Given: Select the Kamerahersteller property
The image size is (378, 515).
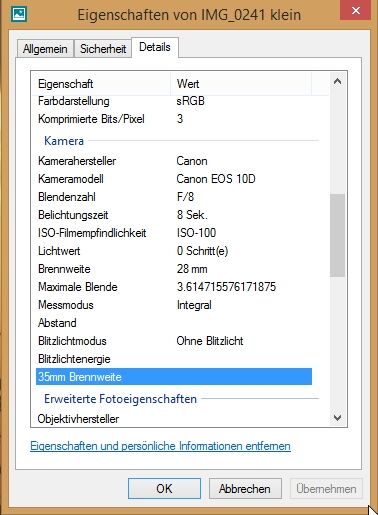Looking at the screenshot, I should 77,161.
